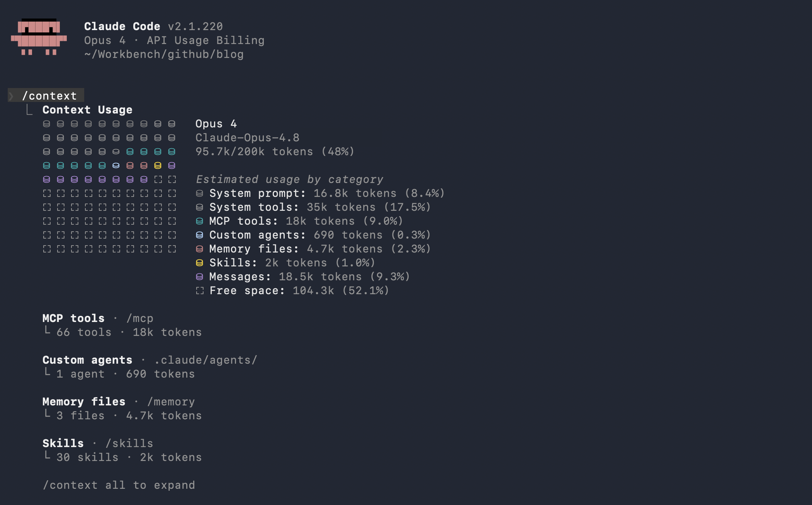
Task: Click the prompt chevron before /context
Action: click(x=12, y=96)
